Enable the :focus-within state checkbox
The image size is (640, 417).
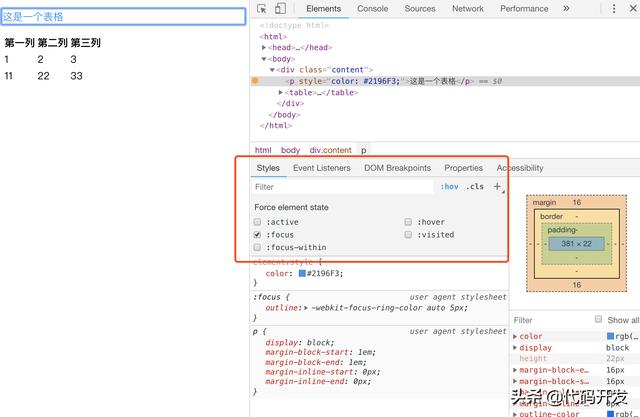[257, 247]
